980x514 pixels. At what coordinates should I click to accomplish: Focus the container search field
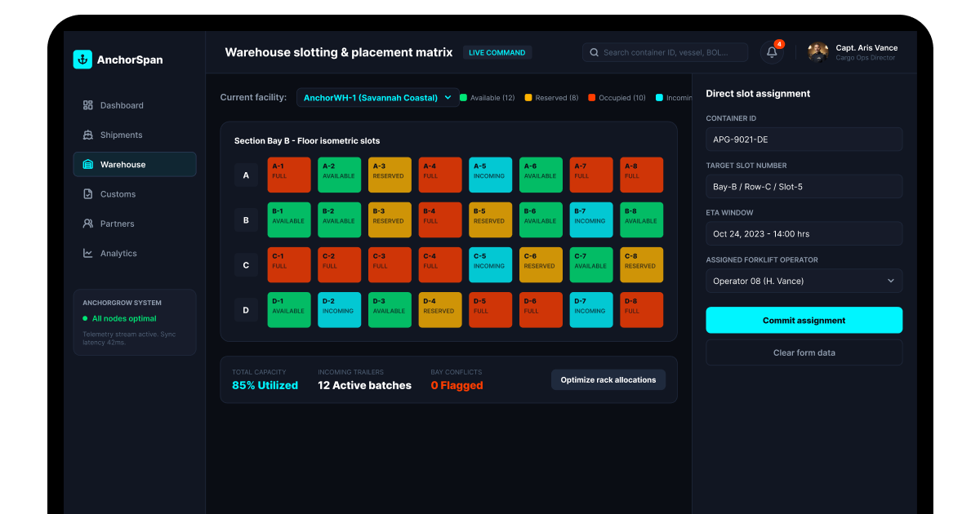(x=666, y=52)
